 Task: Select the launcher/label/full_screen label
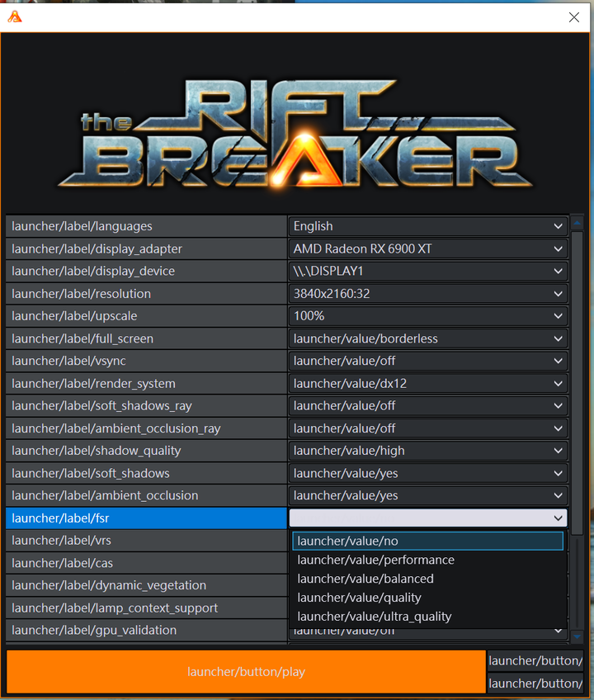pos(146,338)
